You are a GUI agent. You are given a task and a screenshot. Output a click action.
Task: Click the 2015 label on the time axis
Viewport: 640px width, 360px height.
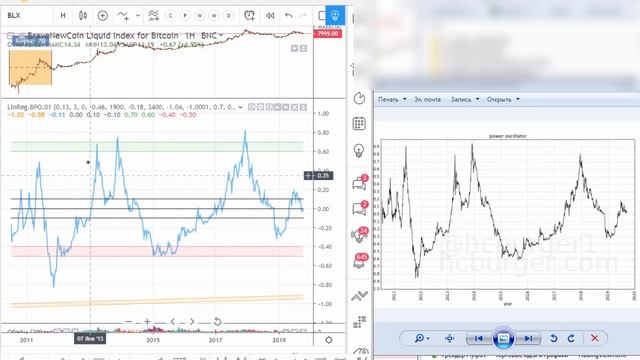(x=153, y=340)
